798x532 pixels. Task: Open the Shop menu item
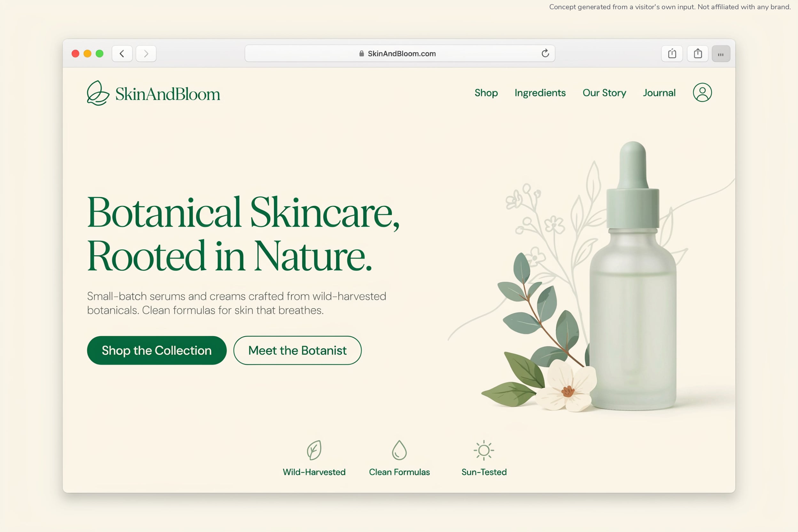point(486,93)
